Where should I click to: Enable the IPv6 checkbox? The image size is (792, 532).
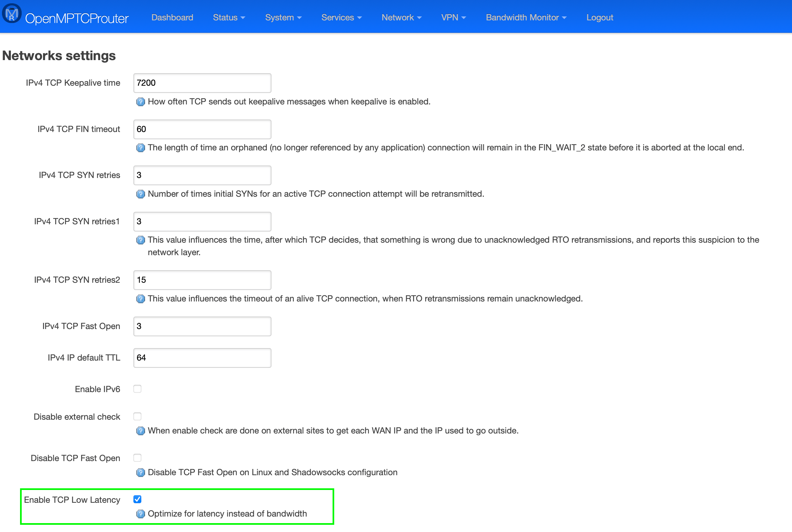coord(137,389)
